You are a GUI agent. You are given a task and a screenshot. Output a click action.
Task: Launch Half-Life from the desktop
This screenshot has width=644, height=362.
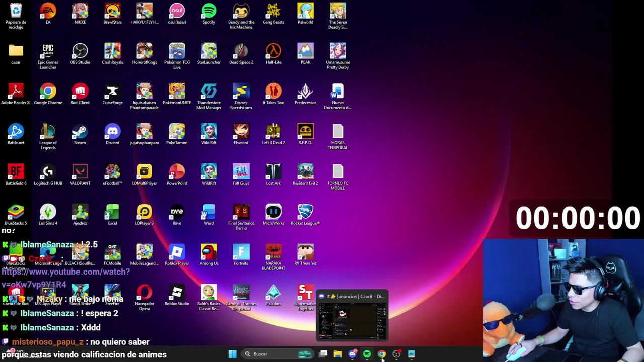pyautogui.click(x=273, y=54)
